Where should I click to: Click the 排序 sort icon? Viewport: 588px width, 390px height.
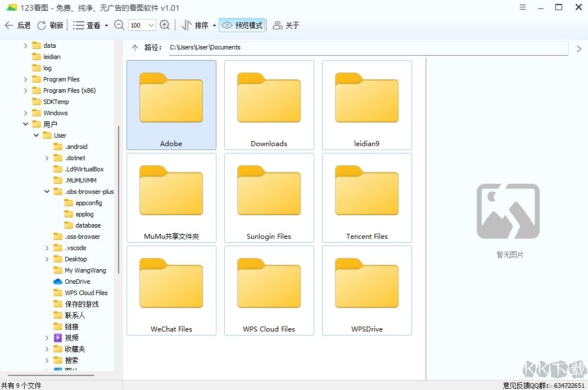[187, 25]
